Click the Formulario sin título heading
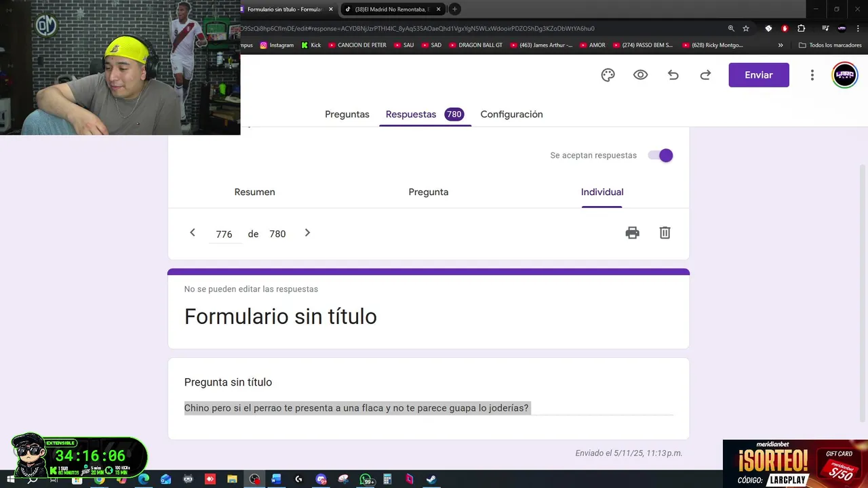The image size is (868, 488). pos(281,317)
